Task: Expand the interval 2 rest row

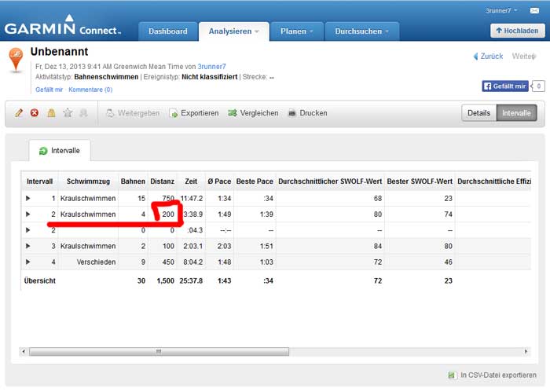Action: (28, 230)
